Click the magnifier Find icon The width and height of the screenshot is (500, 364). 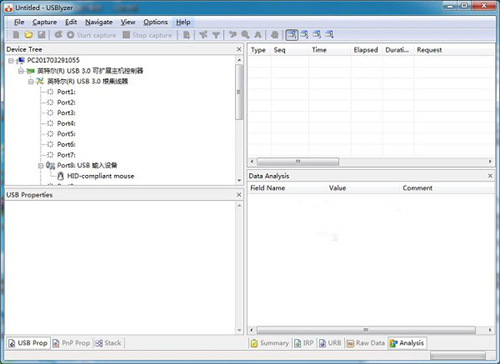245,35
